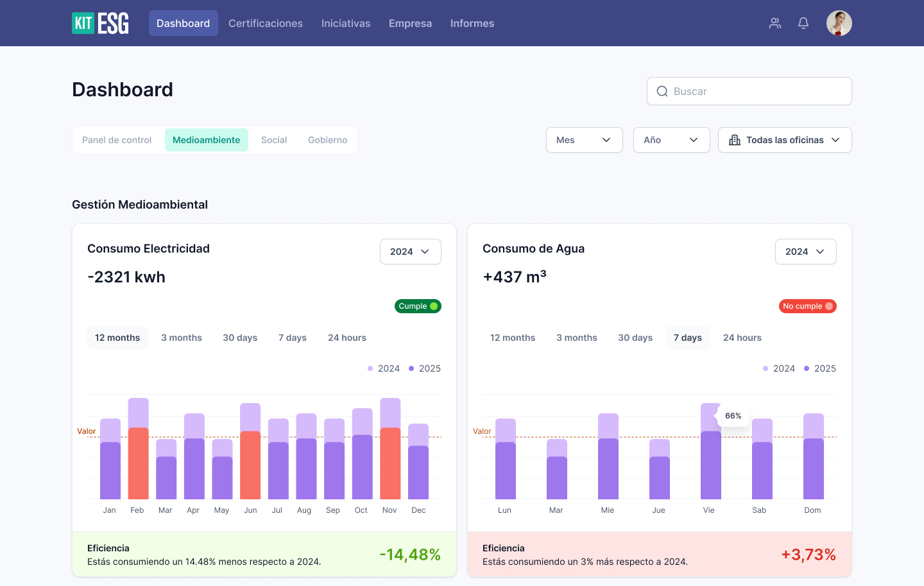Open the user profile avatar

point(839,23)
